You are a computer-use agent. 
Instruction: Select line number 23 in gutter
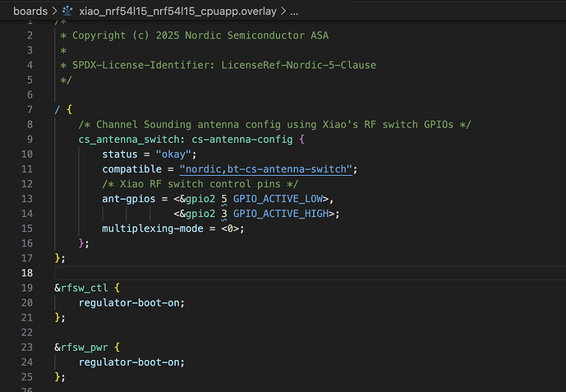pyautogui.click(x=27, y=347)
